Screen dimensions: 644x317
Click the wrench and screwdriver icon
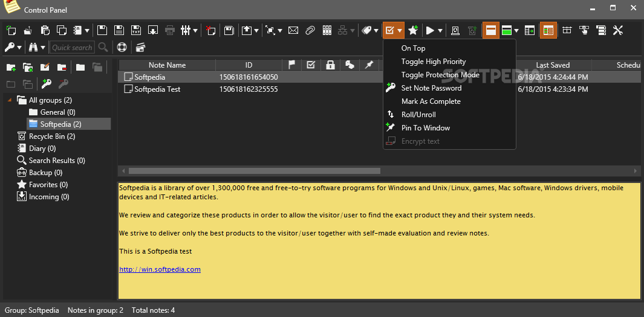click(x=618, y=30)
